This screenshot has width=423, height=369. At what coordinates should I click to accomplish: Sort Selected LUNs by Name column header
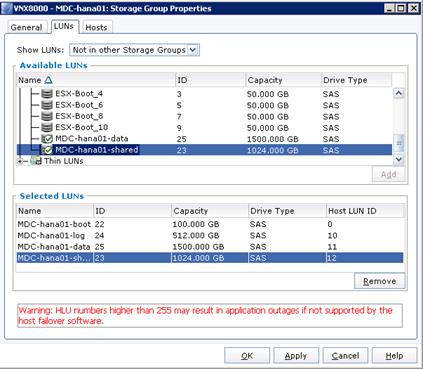(x=55, y=211)
